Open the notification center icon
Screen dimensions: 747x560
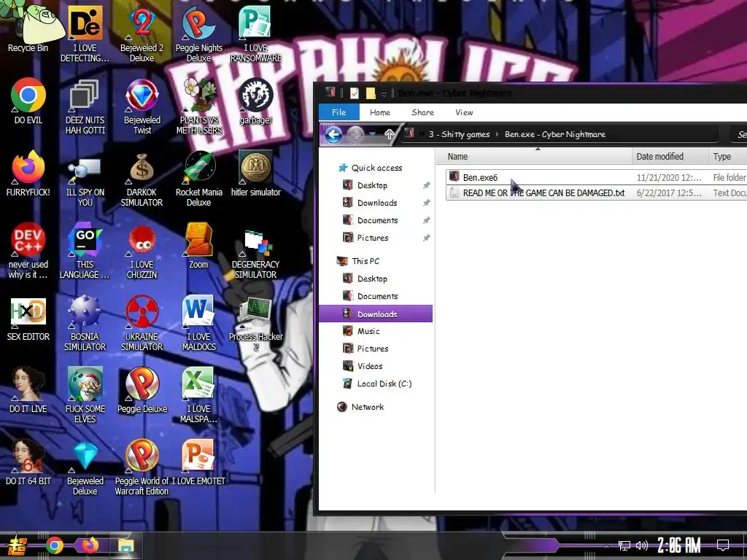(723, 545)
